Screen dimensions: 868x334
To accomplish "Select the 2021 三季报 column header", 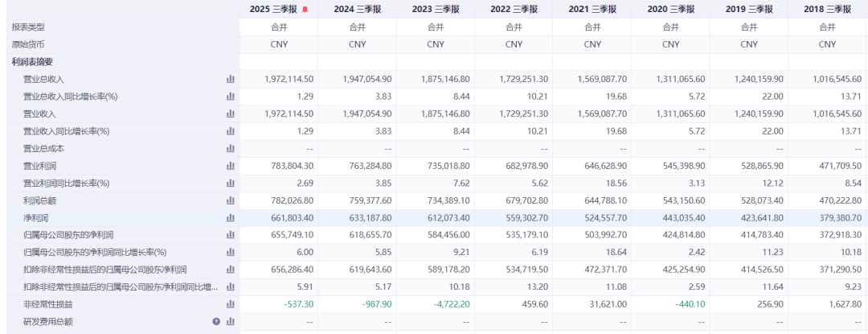I will pyautogui.click(x=592, y=10).
